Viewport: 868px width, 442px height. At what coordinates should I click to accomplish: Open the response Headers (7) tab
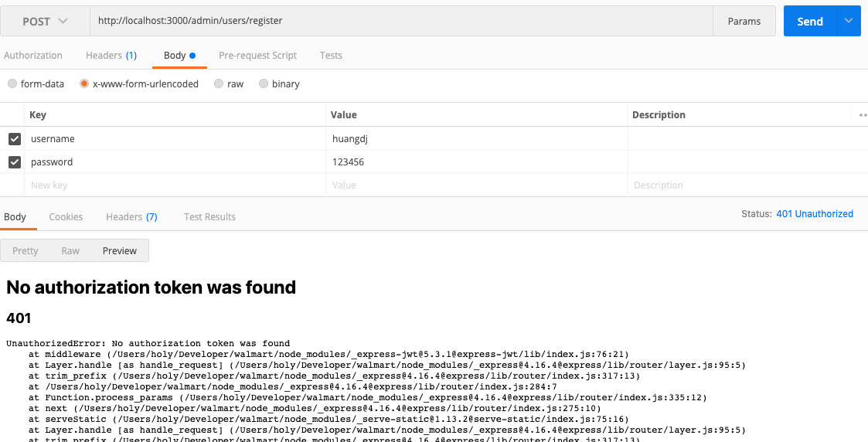(x=131, y=217)
